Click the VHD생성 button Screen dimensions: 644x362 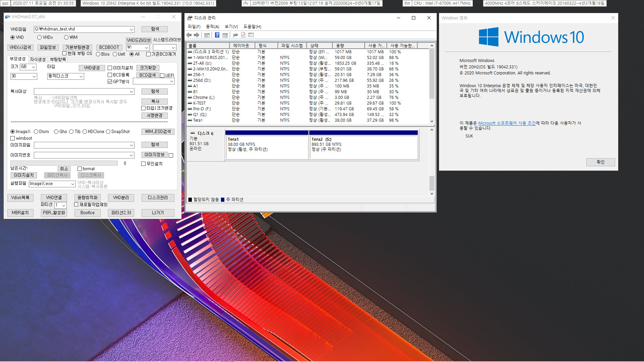tap(92, 68)
